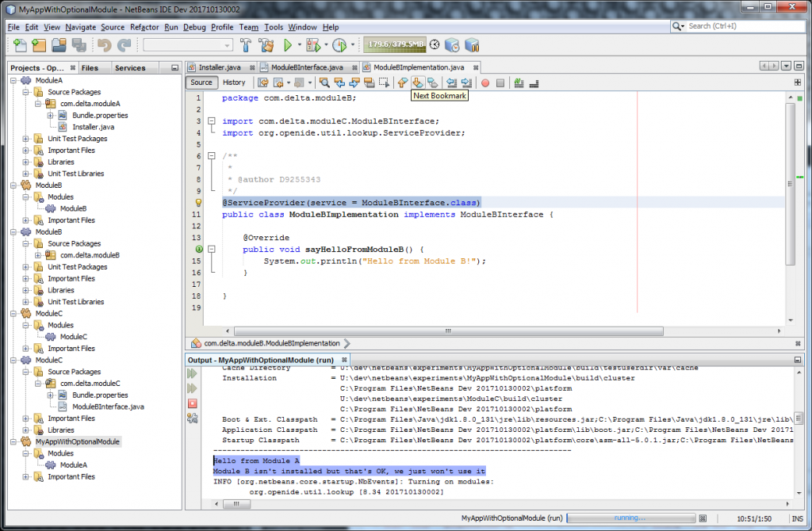Expand the com.delta.moduleB package node
Image resolution: width=812 pixels, height=531 pixels.
click(x=38, y=255)
